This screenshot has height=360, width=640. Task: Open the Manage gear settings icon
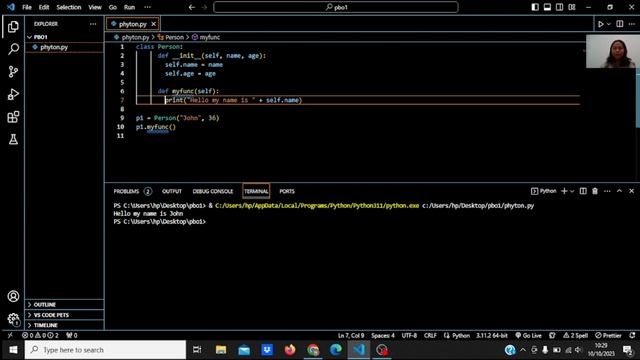tap(13, 318)
